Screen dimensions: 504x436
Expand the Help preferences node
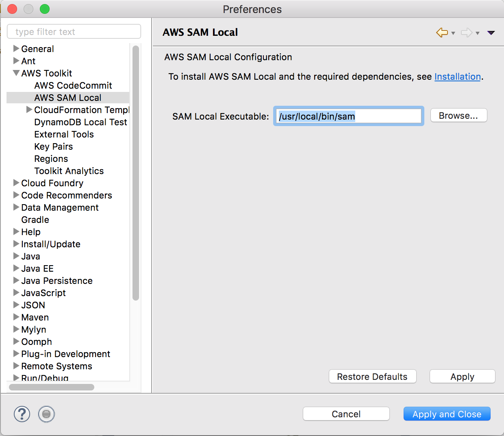(x=16, y=231)
